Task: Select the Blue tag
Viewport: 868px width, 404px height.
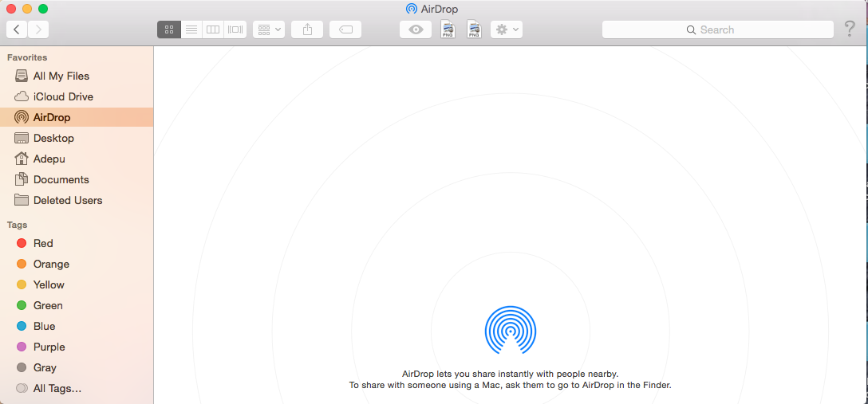Action: [x=77, y=326]
